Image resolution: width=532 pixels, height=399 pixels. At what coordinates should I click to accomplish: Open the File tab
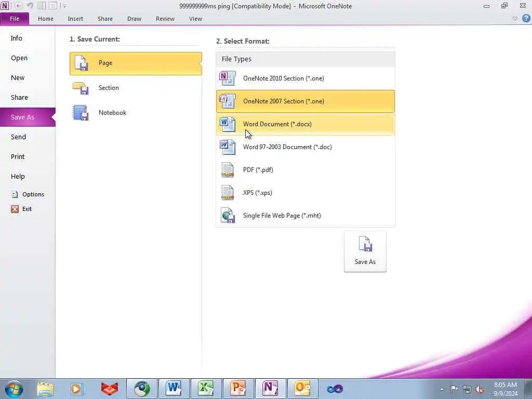(15, 19)
